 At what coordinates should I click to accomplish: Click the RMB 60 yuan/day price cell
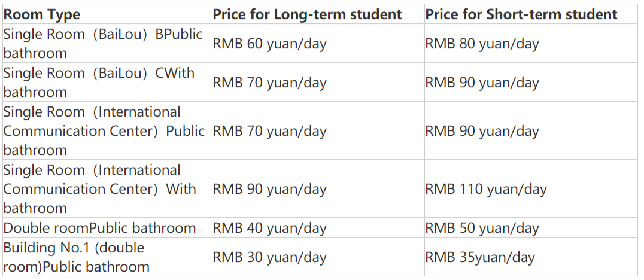pos(269,44)
